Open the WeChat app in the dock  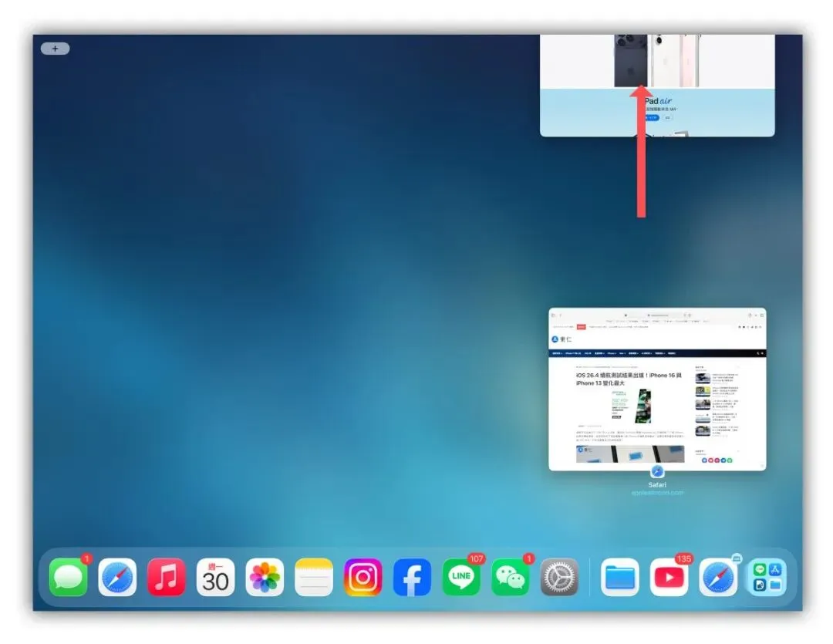[x=510, y=578]
